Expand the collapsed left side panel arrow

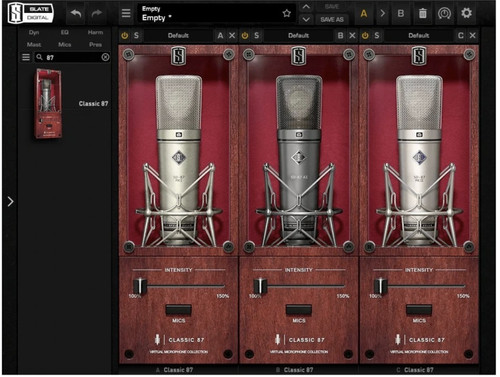point(11,201)
